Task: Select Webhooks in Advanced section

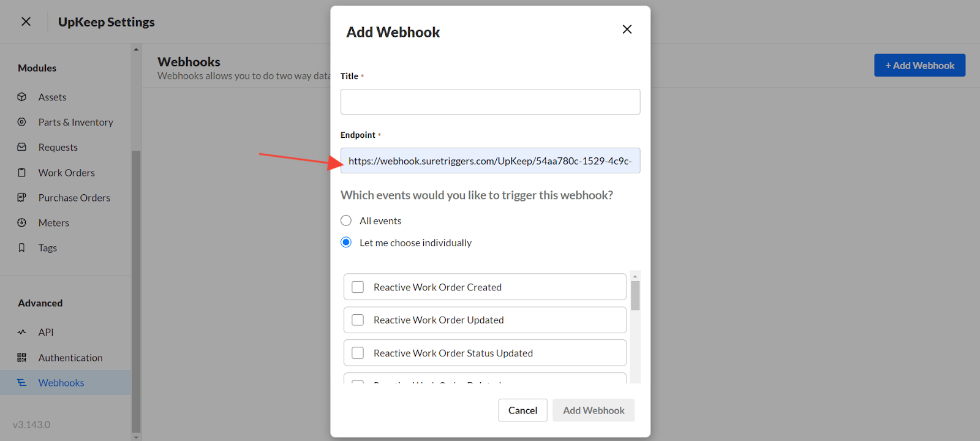Action: pos(66,383)
